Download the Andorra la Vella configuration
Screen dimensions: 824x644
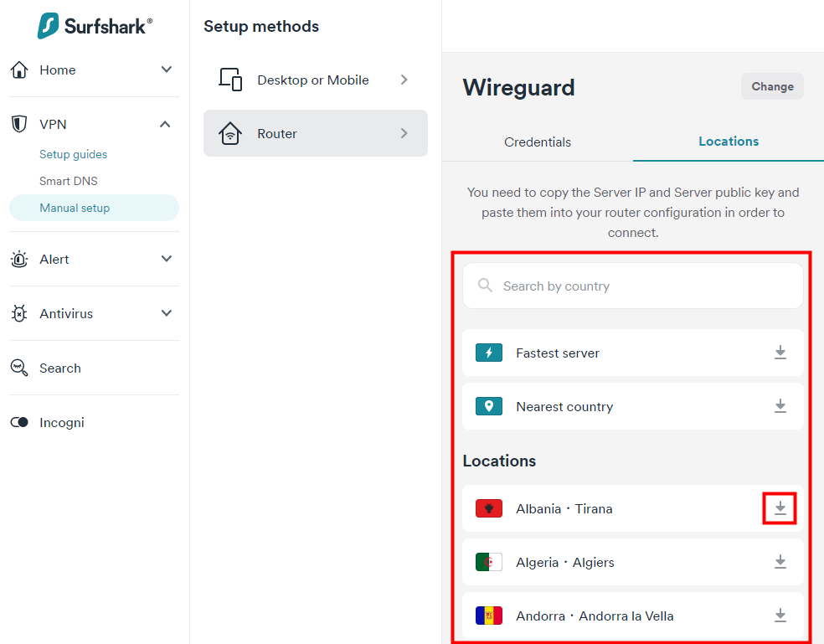[x=780, y=615]
